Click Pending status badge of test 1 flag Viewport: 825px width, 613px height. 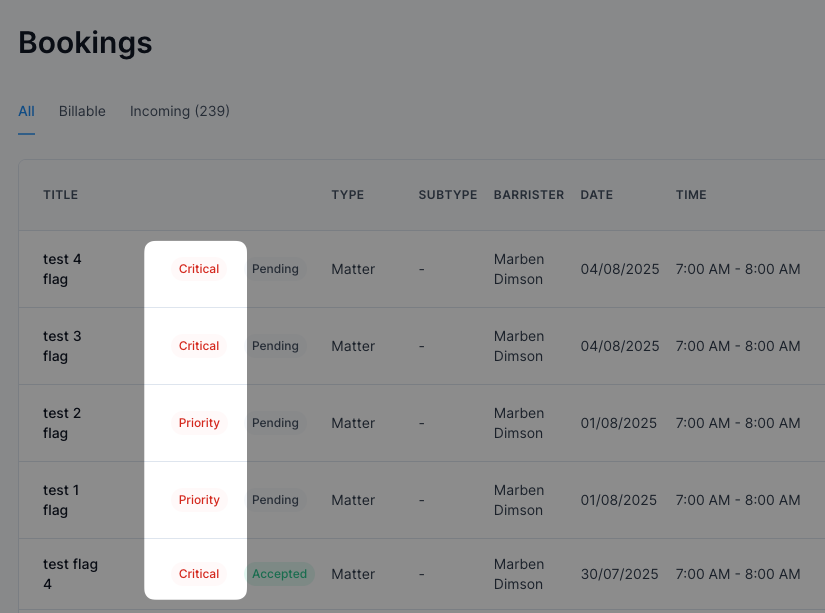click(275, 499)
